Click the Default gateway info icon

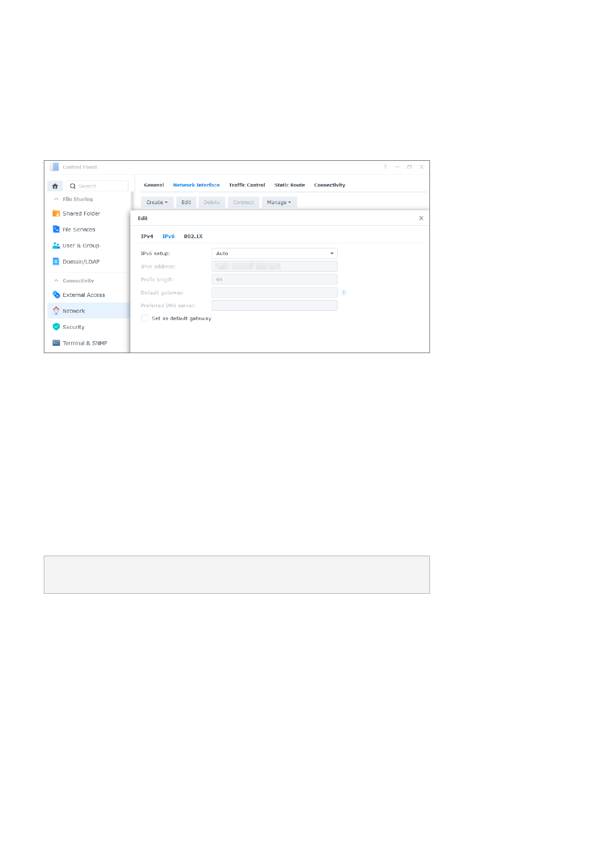(344, 292)
